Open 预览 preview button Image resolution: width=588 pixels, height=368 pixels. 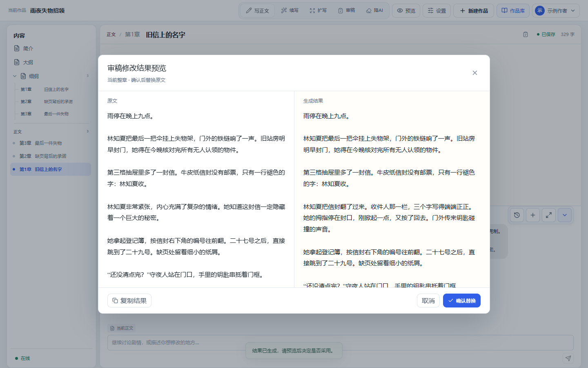pyautogui.click(x=406, y=11)
